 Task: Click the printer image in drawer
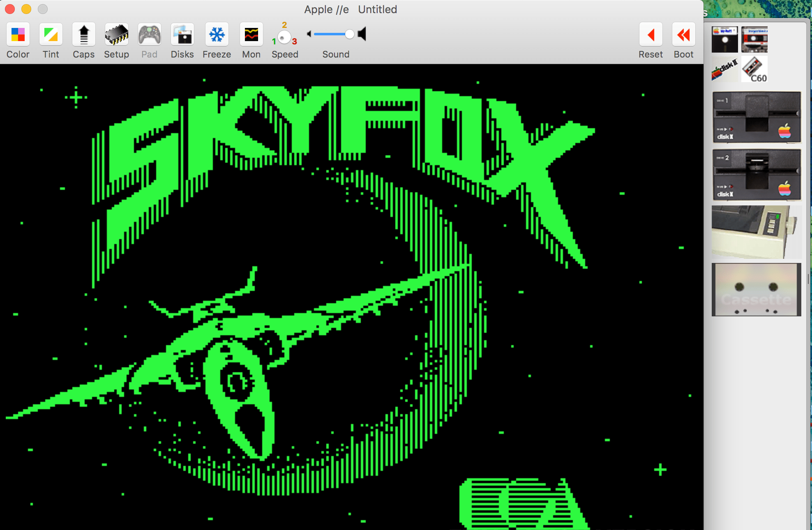(x=756, y=232)
